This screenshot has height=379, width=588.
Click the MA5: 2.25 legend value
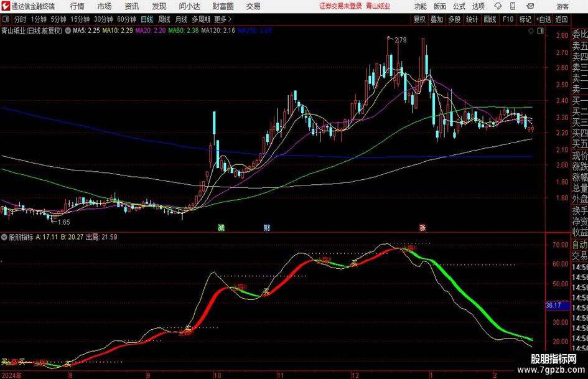pos(86,30)
